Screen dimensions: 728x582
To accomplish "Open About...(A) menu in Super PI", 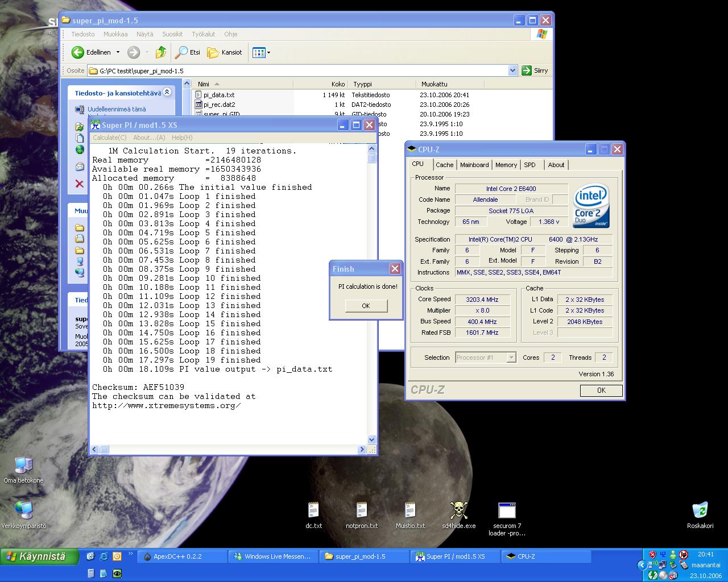I will tap(149, 138).
